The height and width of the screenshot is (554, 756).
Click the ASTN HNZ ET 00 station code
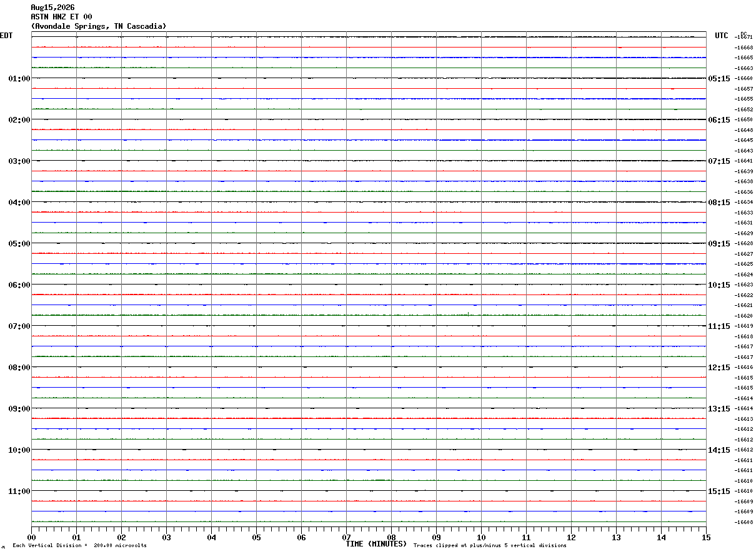[x=61, y=17]
